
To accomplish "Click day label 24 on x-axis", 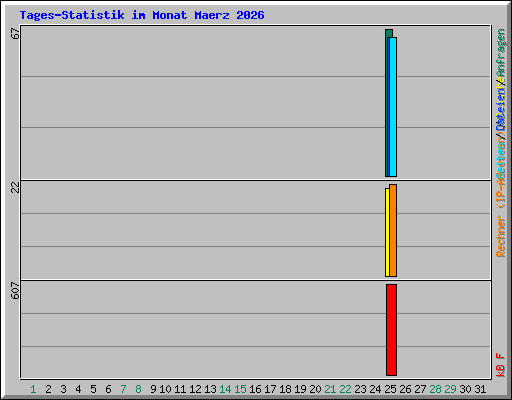I will (x=375, y=389).
